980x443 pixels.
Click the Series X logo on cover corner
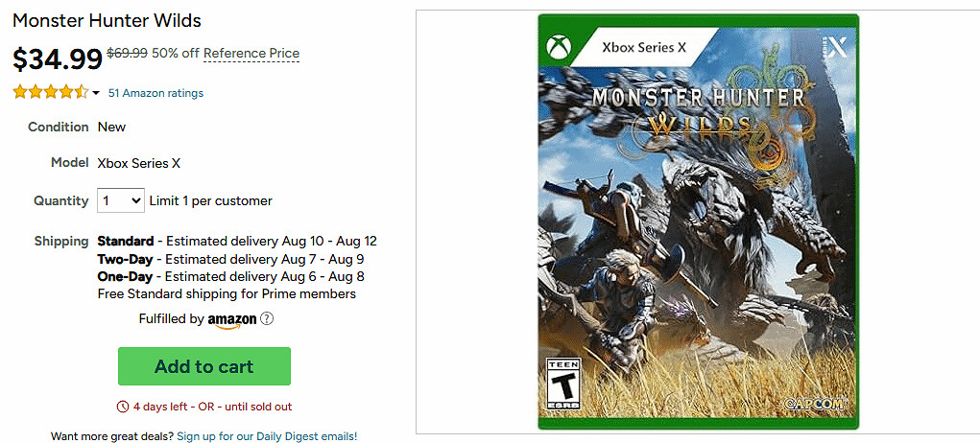837,46
